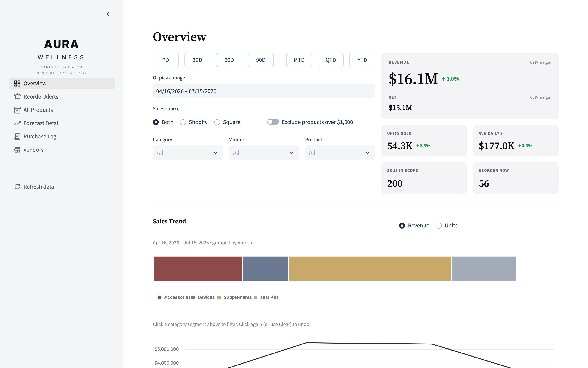Choose the 60D date range
Screen dimensions: 588x368
(x=229, y=60)
